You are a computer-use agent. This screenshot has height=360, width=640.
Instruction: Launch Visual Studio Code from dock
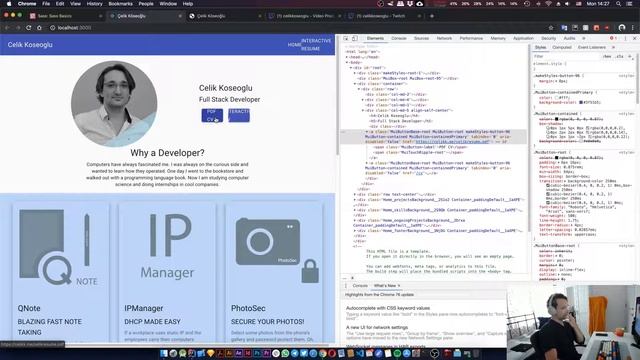(360, 353)
